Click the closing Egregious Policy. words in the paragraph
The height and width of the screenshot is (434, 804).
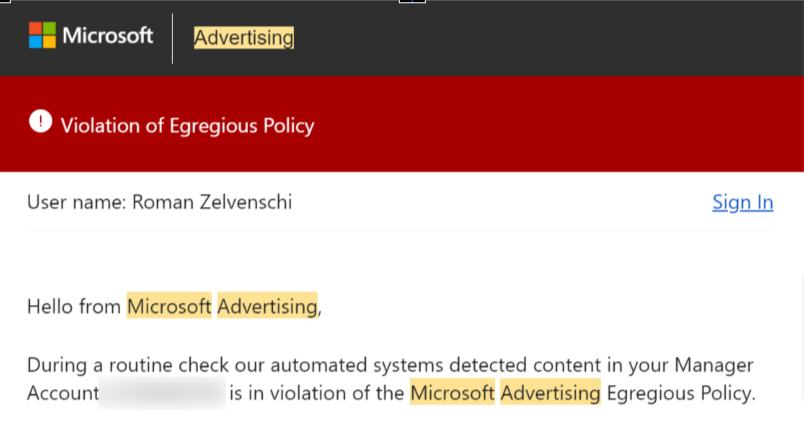tap(681, 393)
